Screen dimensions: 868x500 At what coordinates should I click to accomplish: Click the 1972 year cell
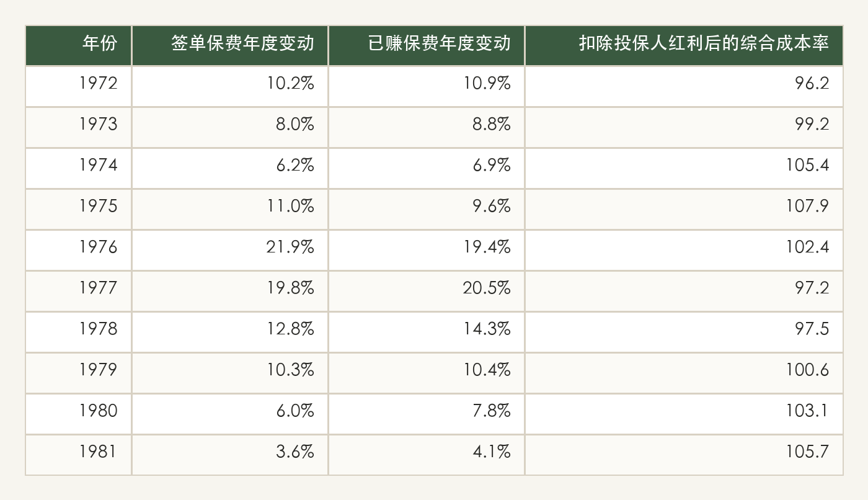[x=78, y=86]
